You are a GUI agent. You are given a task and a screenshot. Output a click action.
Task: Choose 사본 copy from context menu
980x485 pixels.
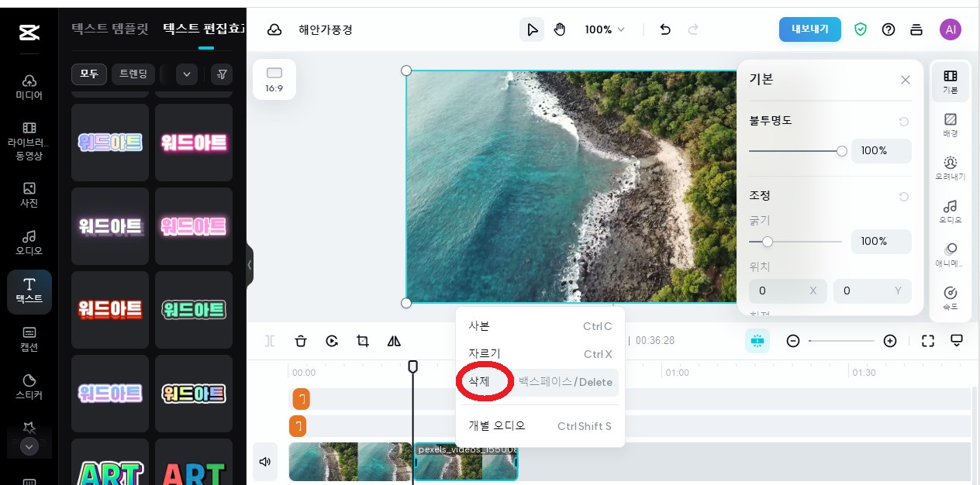(540, 326)
